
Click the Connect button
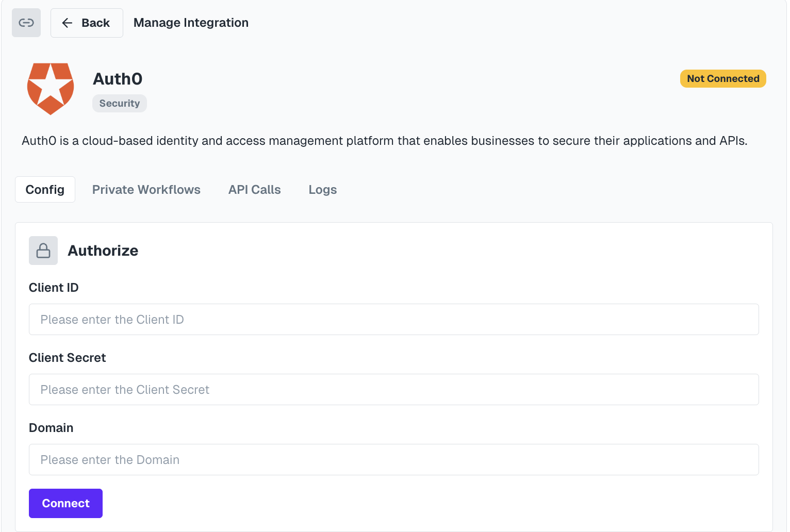point(65,503)
